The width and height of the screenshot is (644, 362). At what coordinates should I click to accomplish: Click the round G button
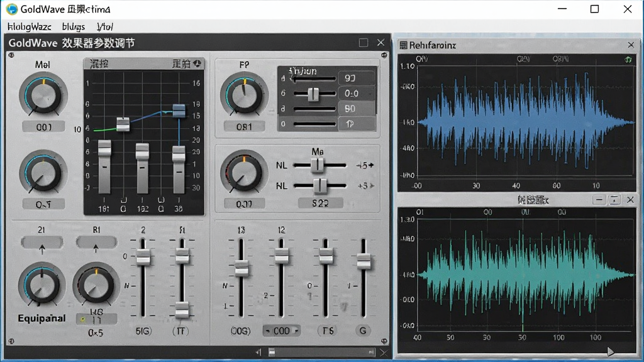[x=363, y=331]
